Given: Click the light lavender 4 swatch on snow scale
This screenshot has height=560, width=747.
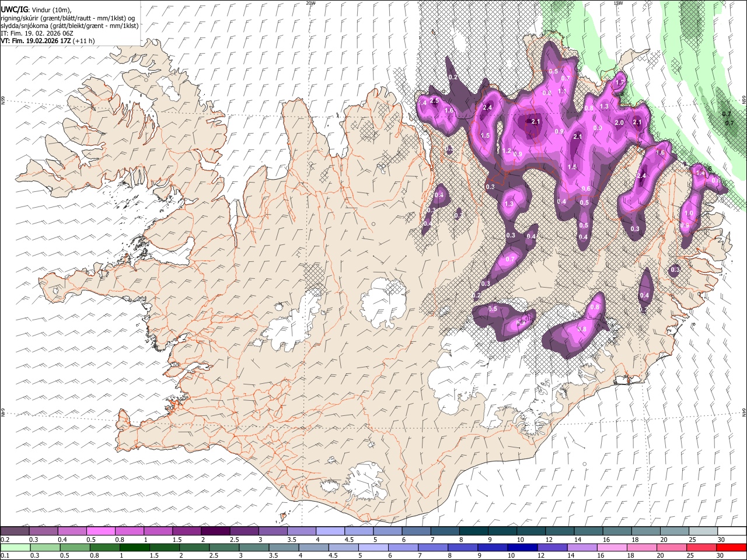Looking at the screenshot, I should 330,531.
